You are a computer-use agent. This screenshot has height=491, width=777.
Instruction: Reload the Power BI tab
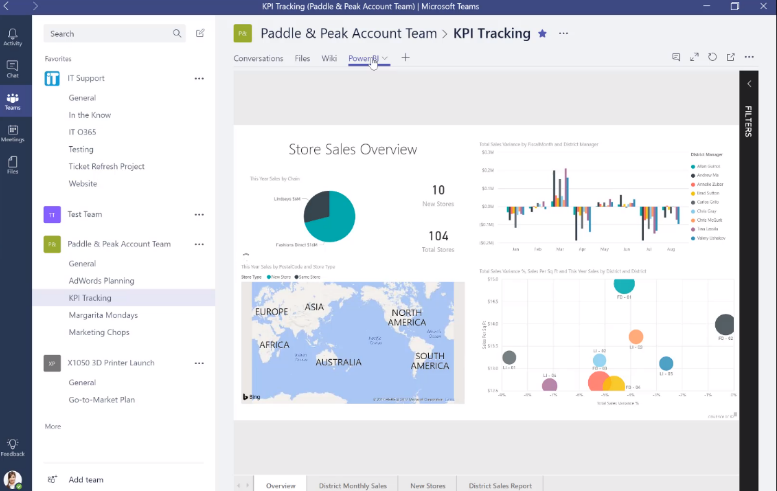713,58
